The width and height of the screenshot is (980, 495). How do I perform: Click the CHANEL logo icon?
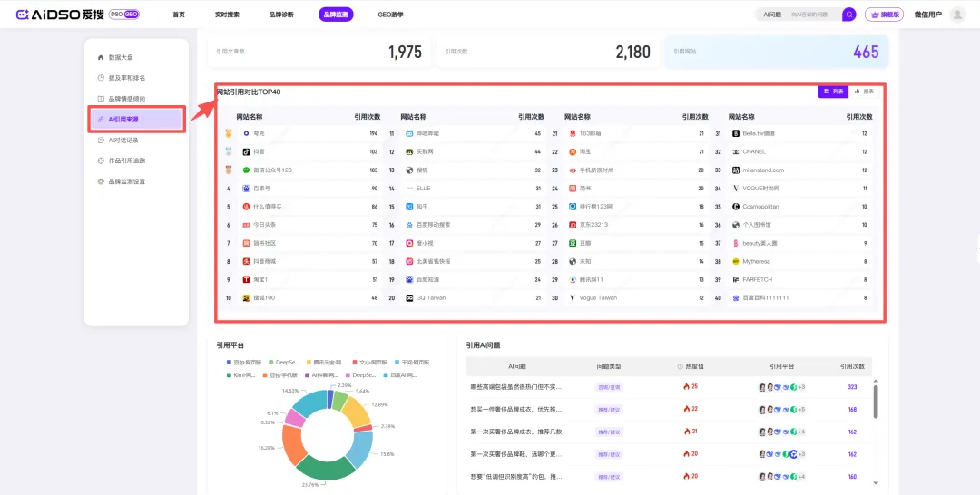pos(736,151)
